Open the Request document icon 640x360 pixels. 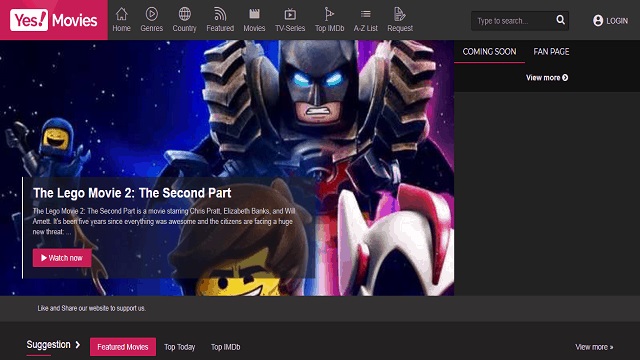pos(400,14)
